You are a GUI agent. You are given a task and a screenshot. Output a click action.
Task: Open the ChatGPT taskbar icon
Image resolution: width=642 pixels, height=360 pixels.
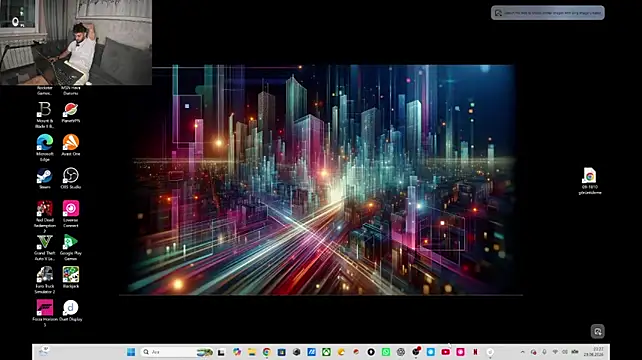400,352
